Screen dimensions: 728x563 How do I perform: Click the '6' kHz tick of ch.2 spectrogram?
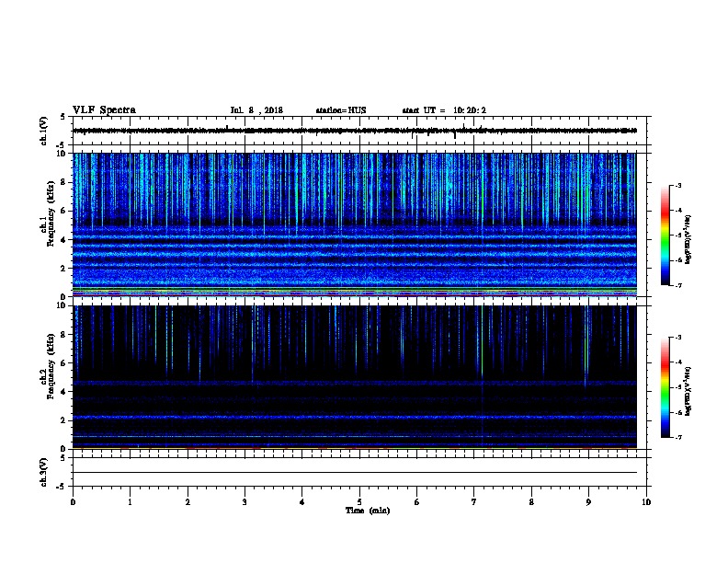pos(63,362)
